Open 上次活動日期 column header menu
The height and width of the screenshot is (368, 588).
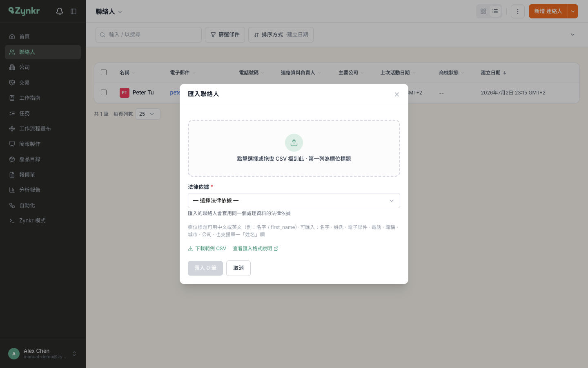point(398,73)
